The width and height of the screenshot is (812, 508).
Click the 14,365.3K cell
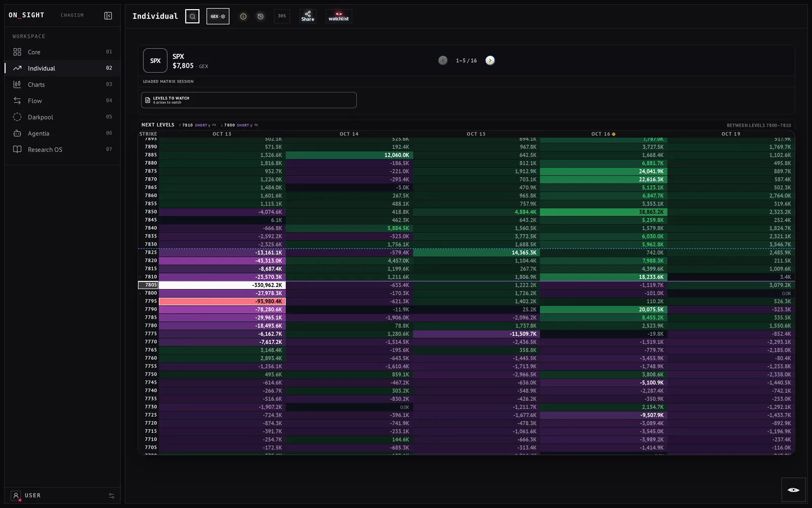477,252
